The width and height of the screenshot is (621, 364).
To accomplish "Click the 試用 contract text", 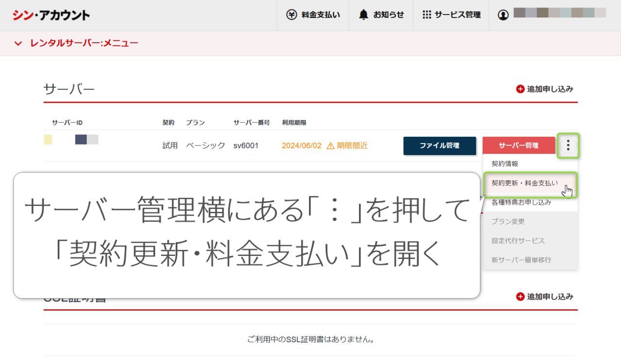I will click(170, 145).
